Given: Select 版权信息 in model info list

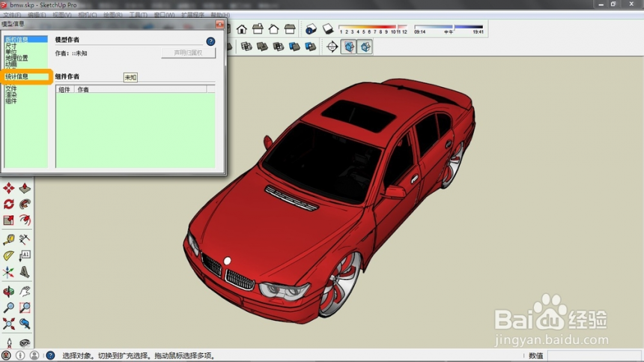Looking at the screenshot, I should (26, 40).
